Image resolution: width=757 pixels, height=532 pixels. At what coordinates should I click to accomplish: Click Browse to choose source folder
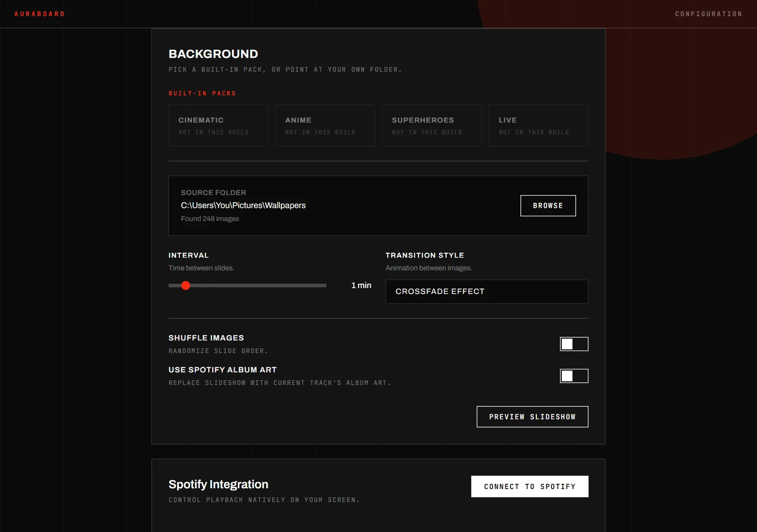click(548, 205)
